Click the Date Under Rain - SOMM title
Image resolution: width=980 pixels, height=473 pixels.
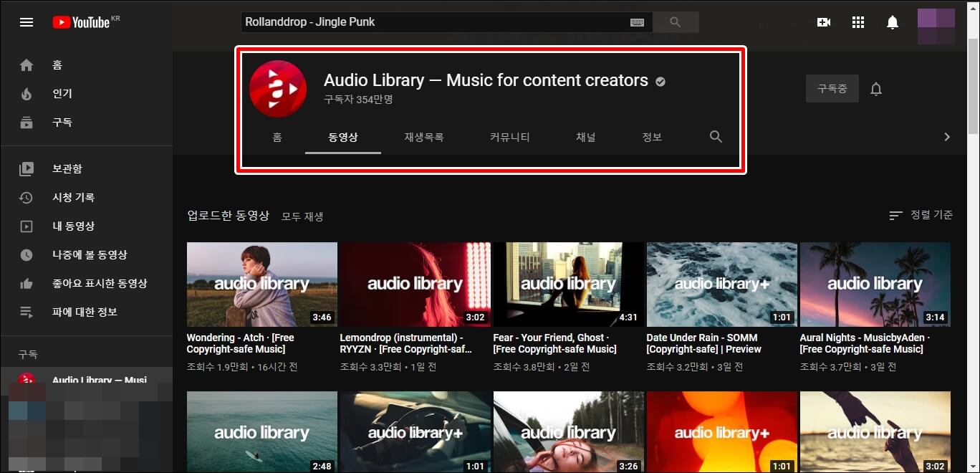pyautogui.click(x=704, y=343)
